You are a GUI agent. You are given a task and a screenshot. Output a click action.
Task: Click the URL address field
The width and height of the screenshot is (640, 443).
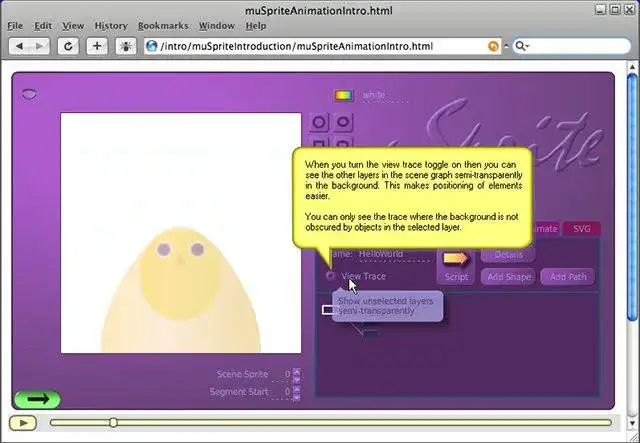322,46
